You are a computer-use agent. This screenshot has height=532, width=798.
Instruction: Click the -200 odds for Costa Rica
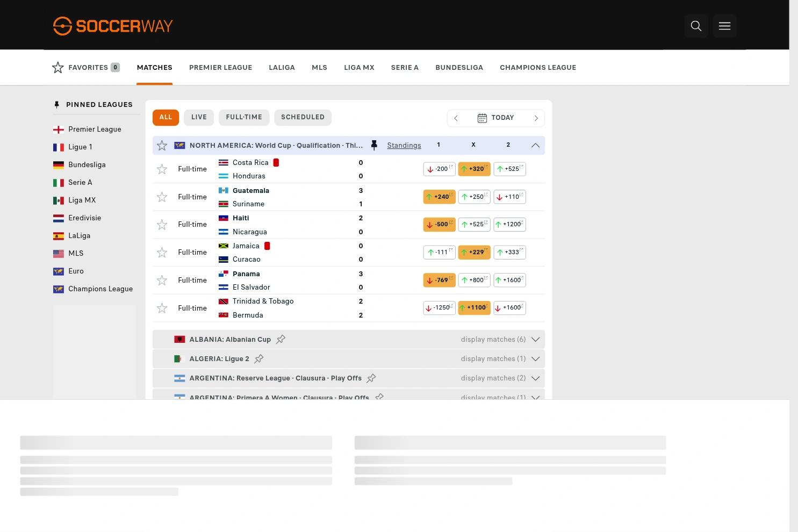click(x=439, y=169)
